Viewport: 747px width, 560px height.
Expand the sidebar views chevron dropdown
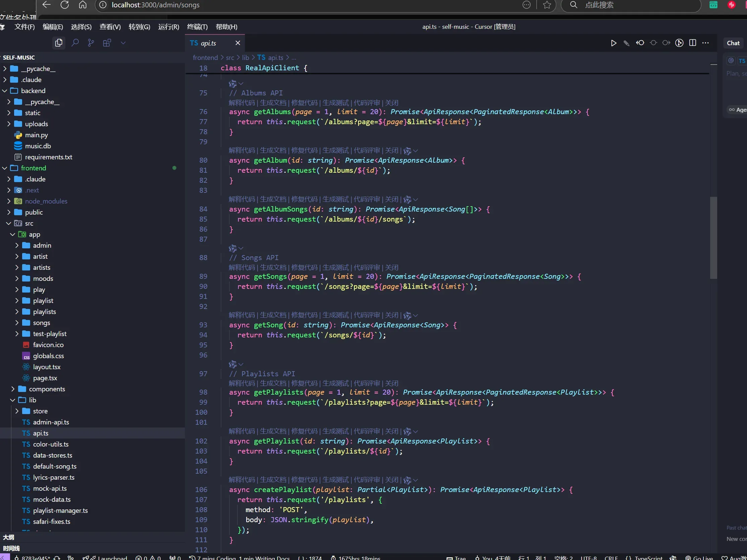123,43
